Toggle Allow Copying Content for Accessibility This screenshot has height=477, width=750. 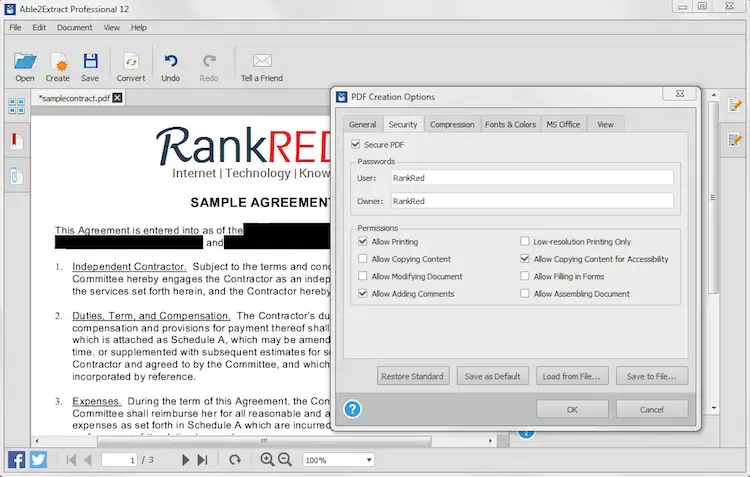(x=525, y=259)
